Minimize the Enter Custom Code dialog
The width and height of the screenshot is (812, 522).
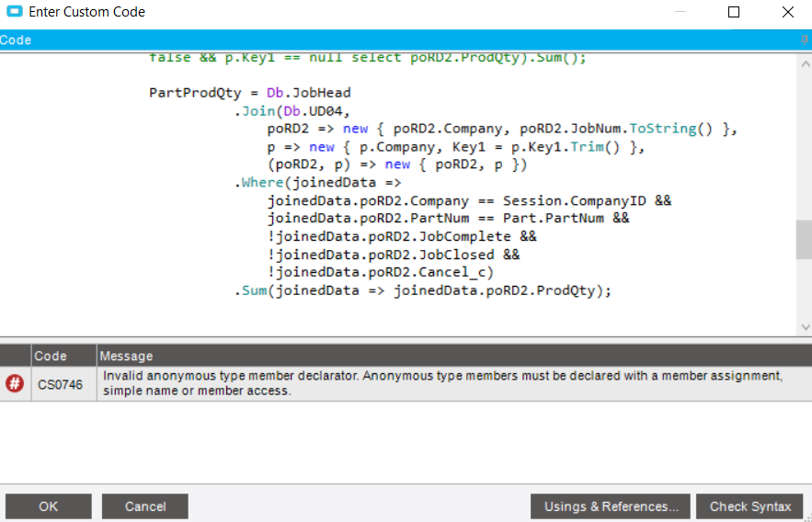(x=680, y=12)
